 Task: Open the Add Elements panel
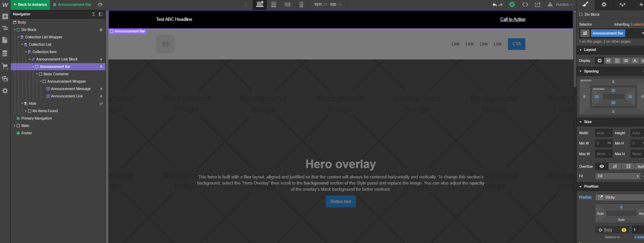[x=5, y=16]
